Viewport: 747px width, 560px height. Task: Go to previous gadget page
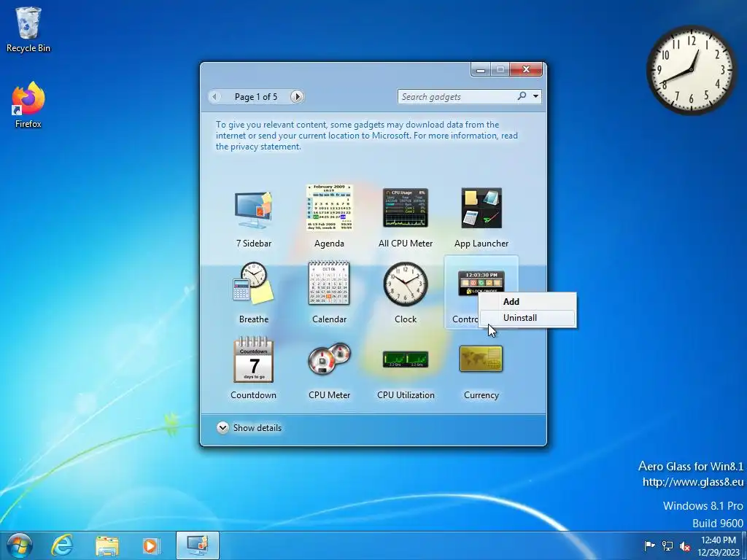215,97
